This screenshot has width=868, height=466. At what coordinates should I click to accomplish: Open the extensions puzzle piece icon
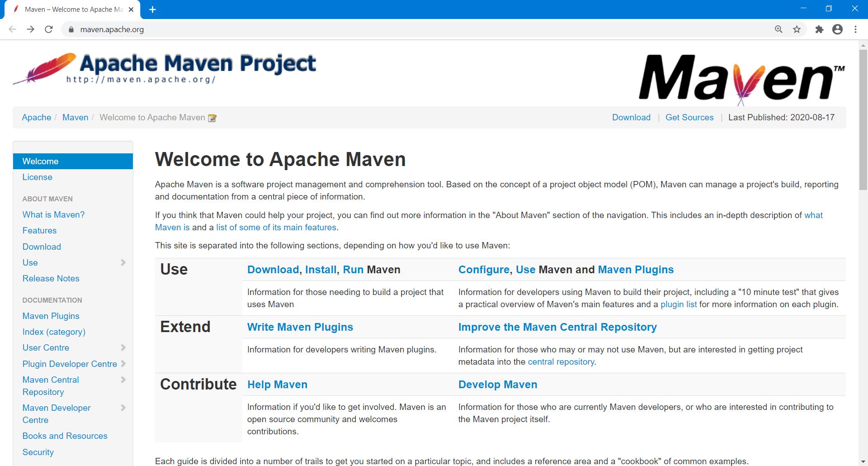(819, 29)
